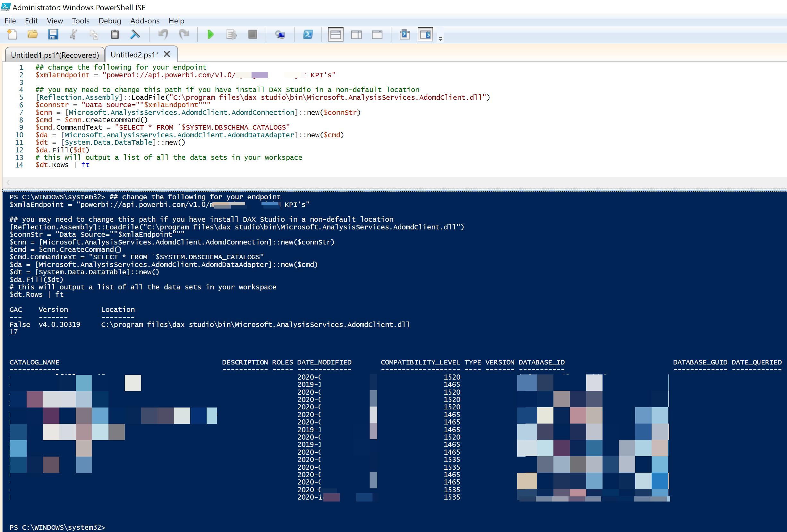This screenshot has width=787, height=532.
Task: Click the Start PowerShell.exe icon
Action: click(x=308, y=35)
